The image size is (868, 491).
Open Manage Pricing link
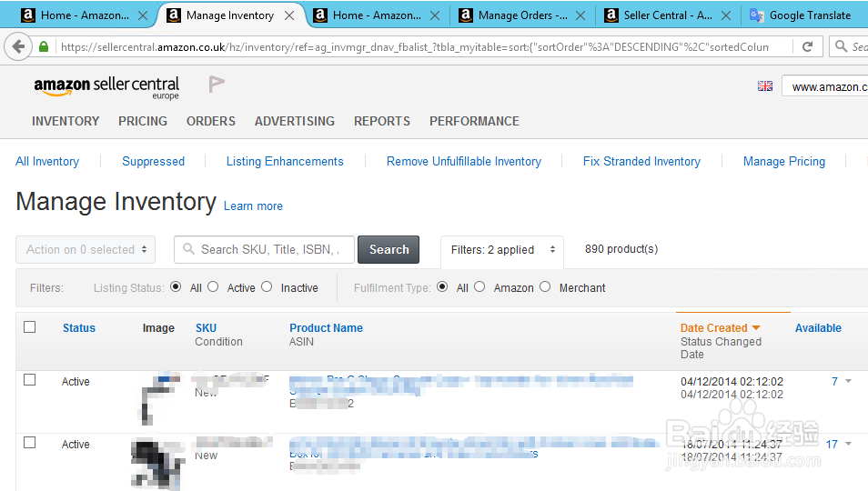[784, 162]
